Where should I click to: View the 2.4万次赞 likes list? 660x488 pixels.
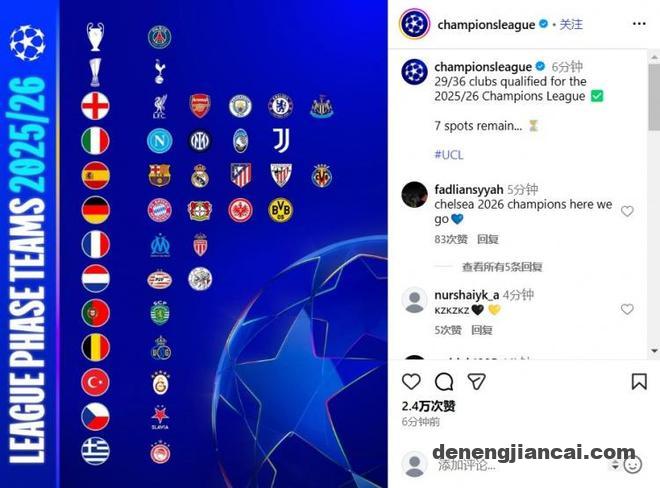[x=428, y=406]
